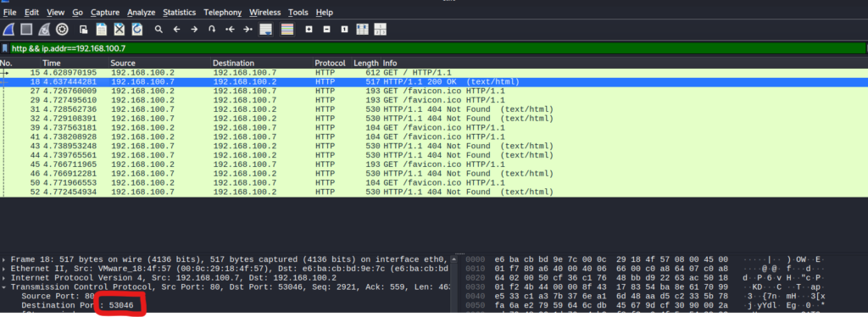Image resolution: width=868 pixels, height=317 pixels.
Task: Open the Help menu
Action: pos(325,12)
